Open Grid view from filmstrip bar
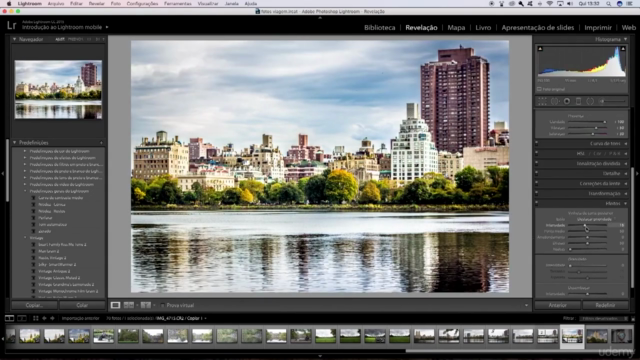This screenshot has height=360, width=640. click(x=36, y=318)
